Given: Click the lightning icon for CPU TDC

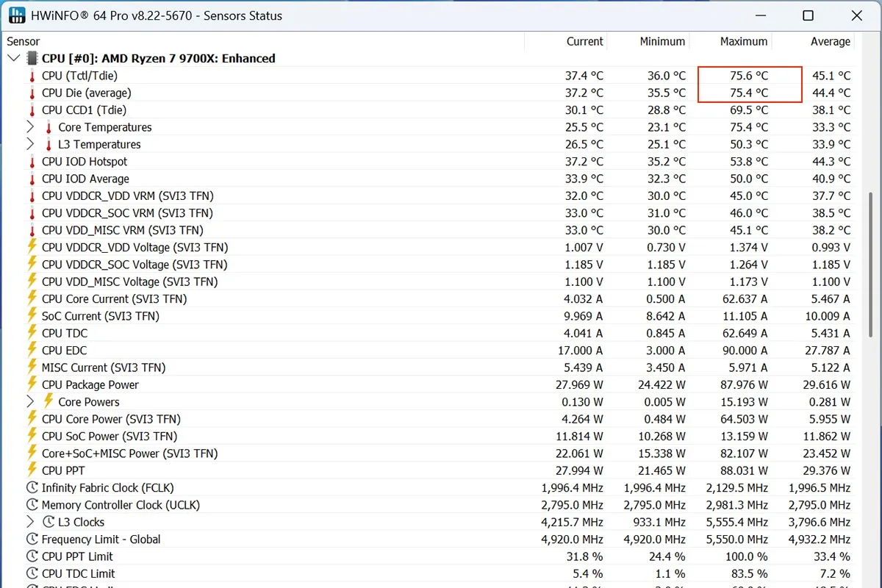Looking at the screenshot, I should click(x=32, y=333).
